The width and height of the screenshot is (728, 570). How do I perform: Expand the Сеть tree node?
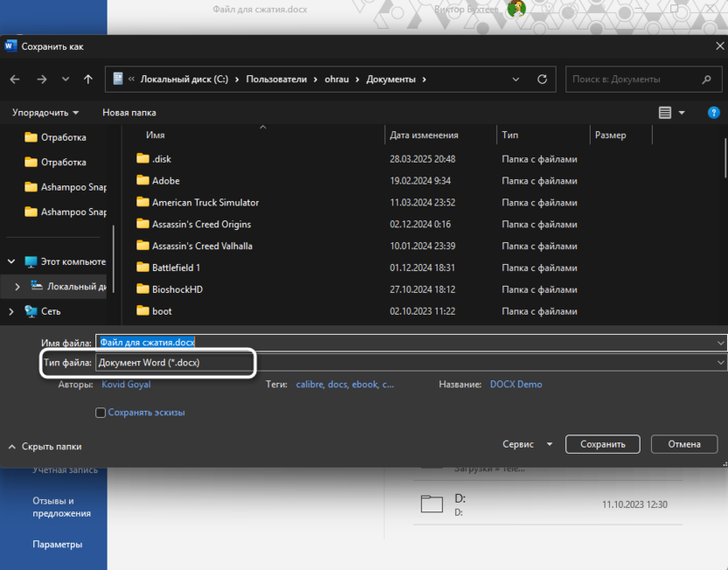(x=11, y=311)
